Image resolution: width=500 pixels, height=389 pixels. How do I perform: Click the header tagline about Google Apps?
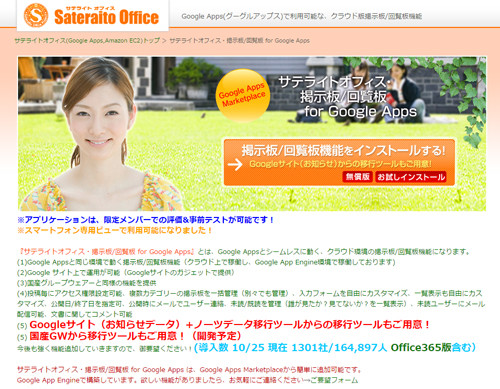pyautogui.click(x=302, y=16)
